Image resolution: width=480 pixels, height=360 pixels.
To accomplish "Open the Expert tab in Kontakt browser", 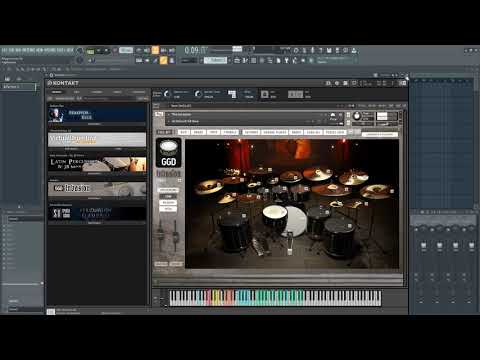I will tap(117, 92).
